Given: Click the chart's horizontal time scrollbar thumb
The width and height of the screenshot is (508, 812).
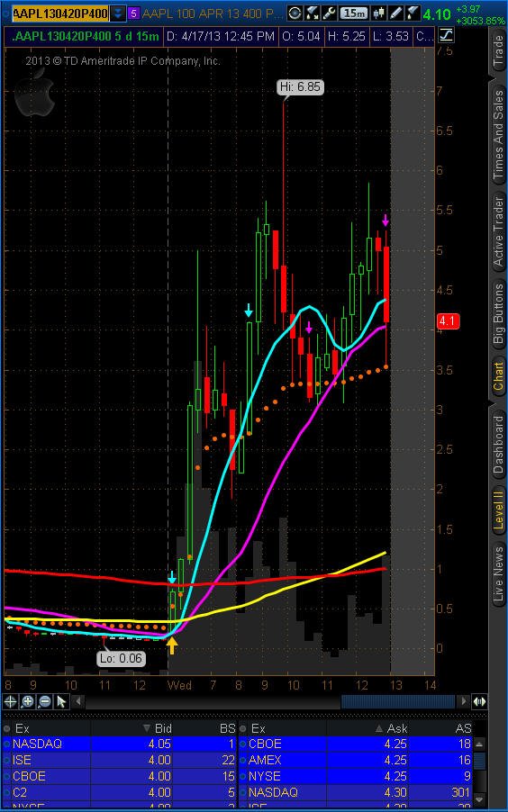Looking at the screenshot, I should 397,701.
